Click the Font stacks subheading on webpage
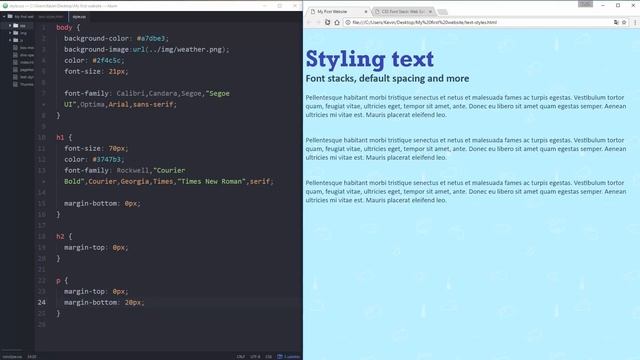 [x=387, y=78]
